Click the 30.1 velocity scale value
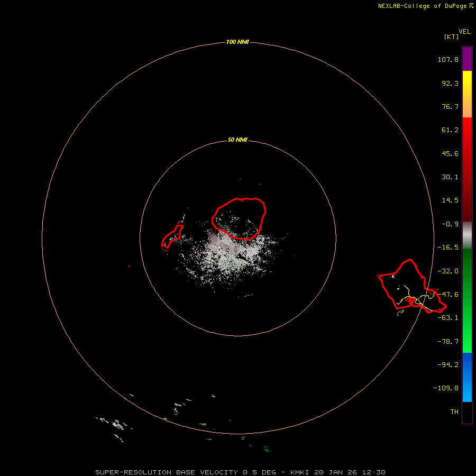This screenshot has width=476, height=476. pos(450,177)
